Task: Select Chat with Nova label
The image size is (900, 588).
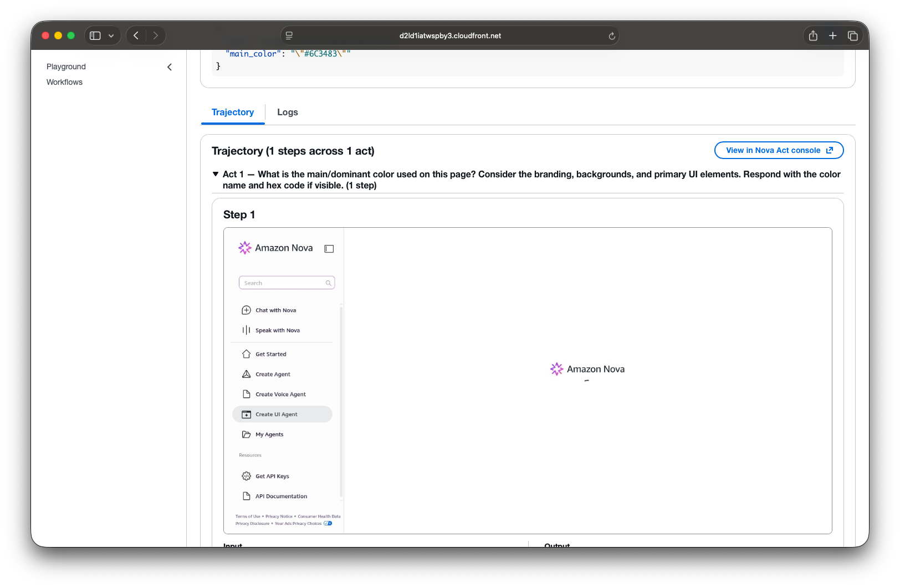Action: (276, 310)
